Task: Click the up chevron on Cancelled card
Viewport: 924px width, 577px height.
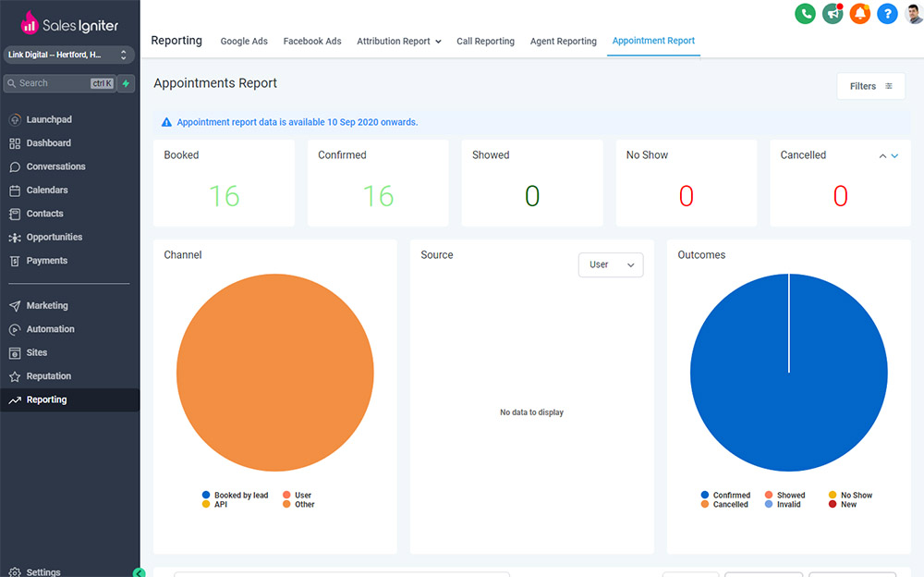Action: click(882, 155)
